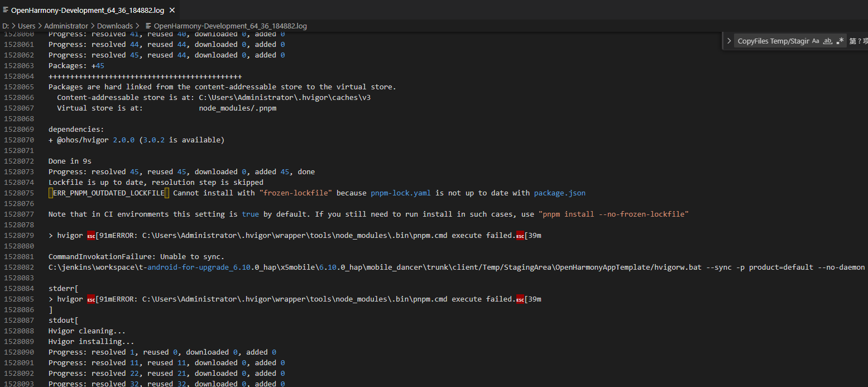This screenshot has width=868, height=387.
Task: Click the last red ESC marker on line 1528085
Action: tap(520, 299)
